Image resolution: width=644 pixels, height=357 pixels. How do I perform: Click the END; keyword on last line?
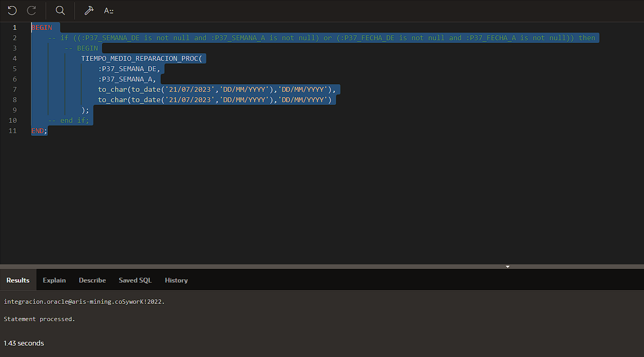39,131
